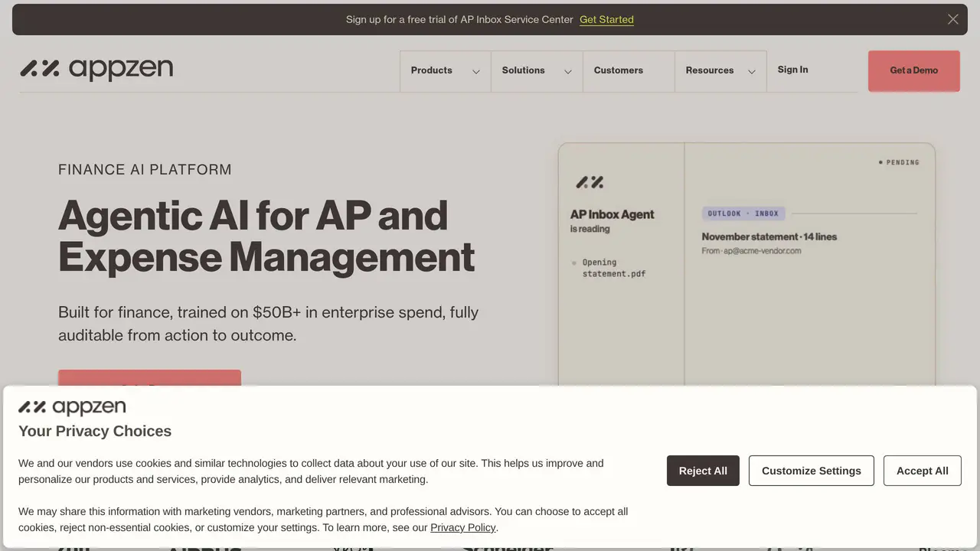The height and width of the screenshot is (551, 980).
Task: Click the AppZen icon in AP Inbox Agent card
Action: [x=590, y=182]
